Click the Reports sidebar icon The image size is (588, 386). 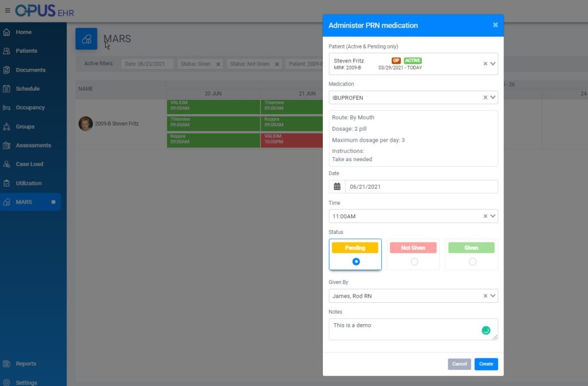[6, 364]
